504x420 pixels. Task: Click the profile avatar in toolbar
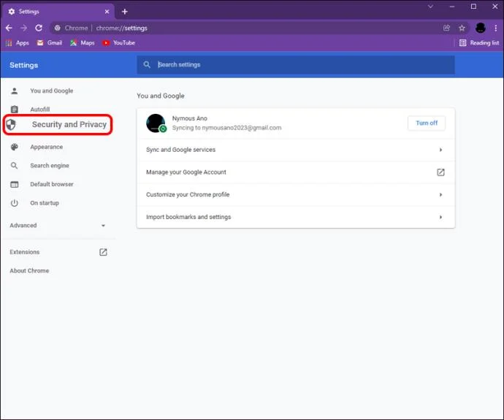(481, 28)
